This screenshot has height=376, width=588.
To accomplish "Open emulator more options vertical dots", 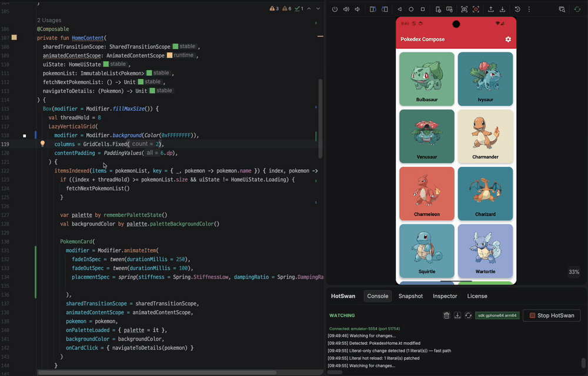I will tap(529, 9).
